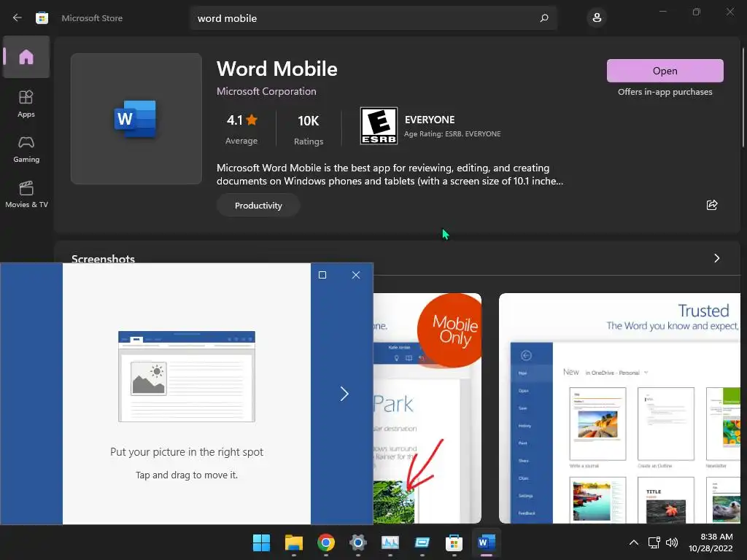Close the Word Mobile tutorial window

356,275
